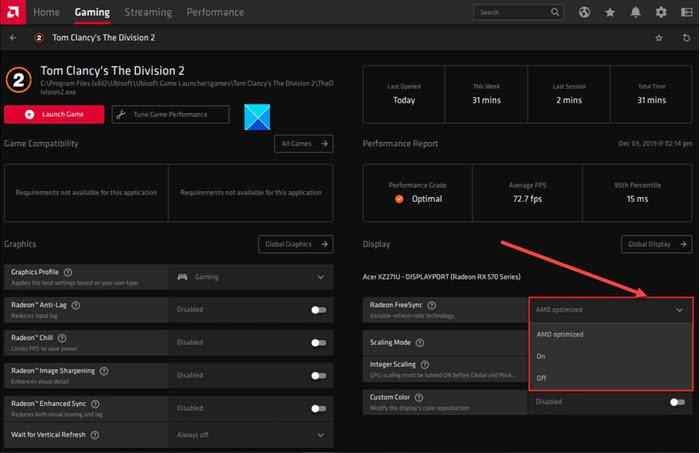Show help for Radeon Image Sharpening
Viewport: 700px width, 453px height.
(104, 371)
